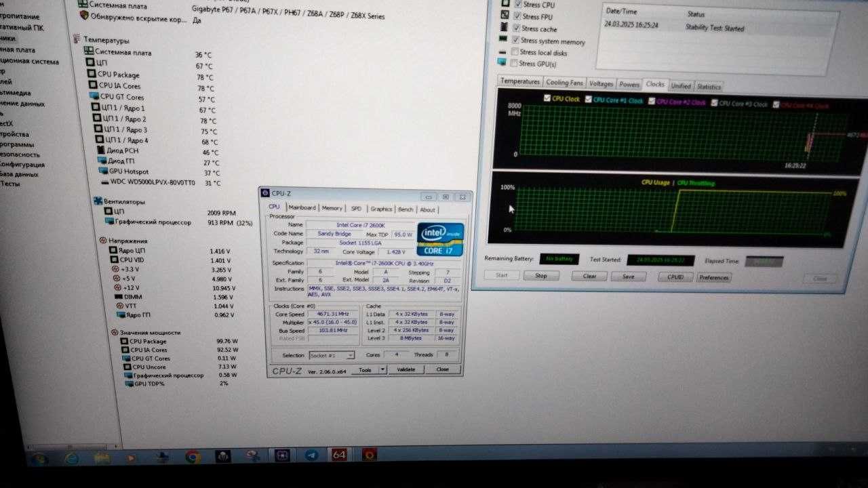Screen dimensions: 868x488
Task: Toggle the CPU Clock graph checkbox
Action: coord(548,98)
